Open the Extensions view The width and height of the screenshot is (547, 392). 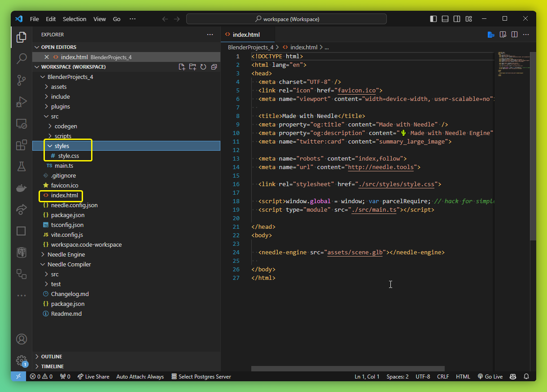[x=21, y=145]
